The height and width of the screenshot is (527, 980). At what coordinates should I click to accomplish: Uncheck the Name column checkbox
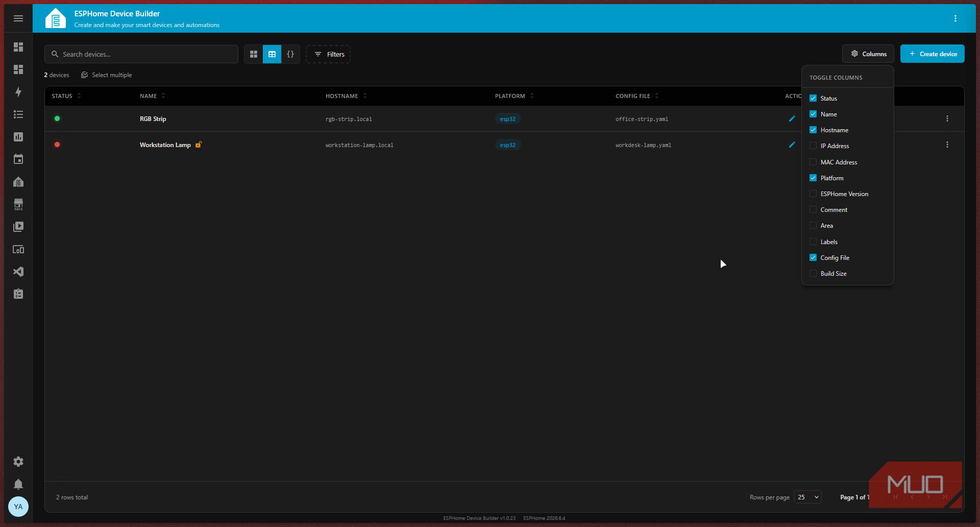[x=813, y=114]
